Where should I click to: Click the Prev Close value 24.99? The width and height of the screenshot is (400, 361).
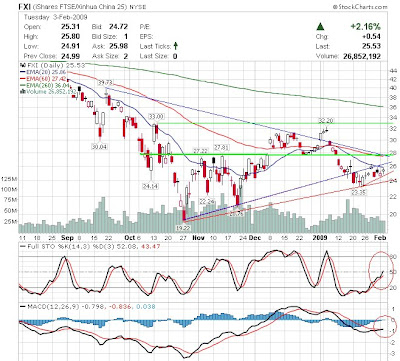tap(71, 56)
